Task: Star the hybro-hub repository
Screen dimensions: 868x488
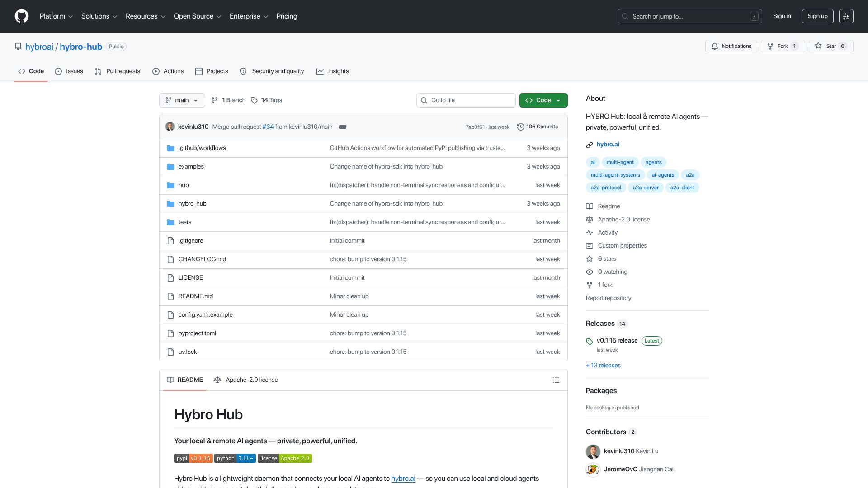Action: click(x=831, y=46)
